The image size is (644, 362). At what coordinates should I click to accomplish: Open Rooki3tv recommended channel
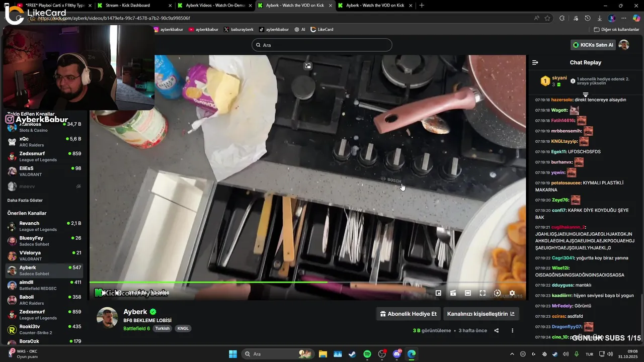click(44, 329)
